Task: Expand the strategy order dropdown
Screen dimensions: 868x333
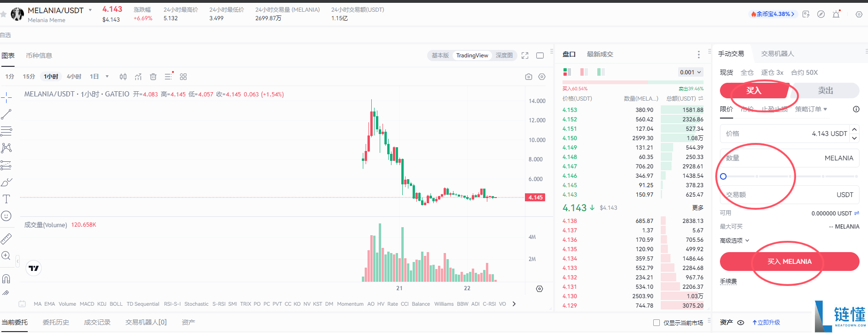Action: tap(811, 109)
